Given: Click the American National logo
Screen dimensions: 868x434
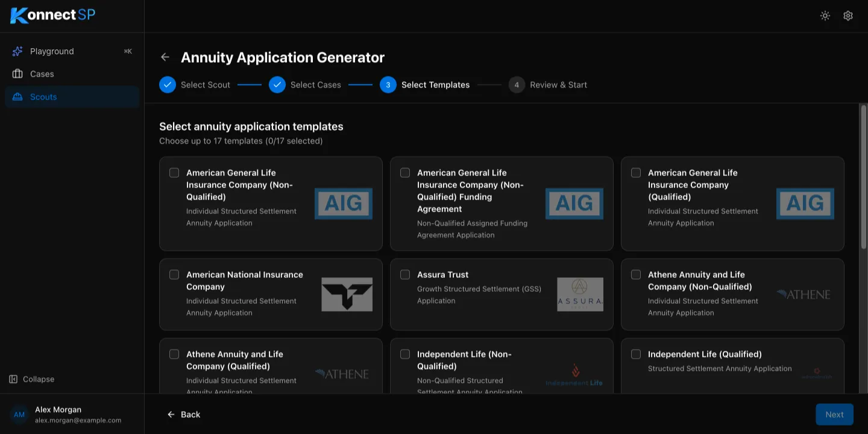Looking at the screenshot, I should click(347, 294).
